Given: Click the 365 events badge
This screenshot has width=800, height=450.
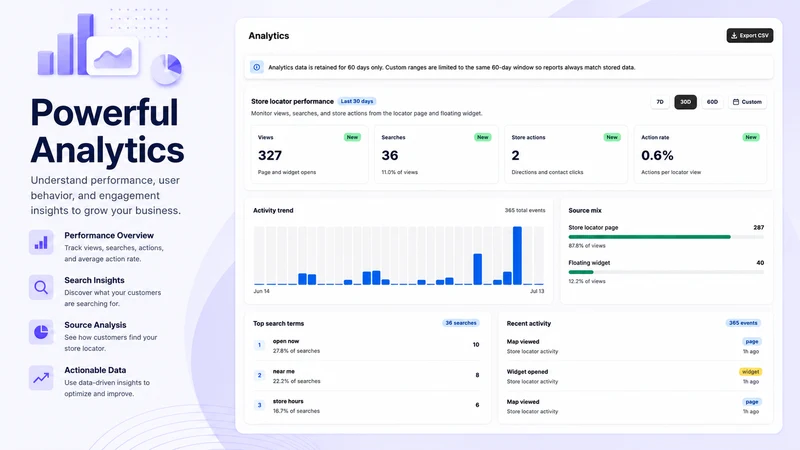Looking at the screenshot, I should [743, 323].
